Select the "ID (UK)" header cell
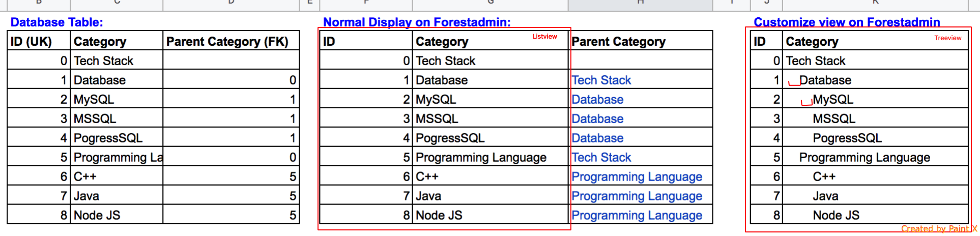The width and height of the screenshot is (980, 236). click(31, 42)
